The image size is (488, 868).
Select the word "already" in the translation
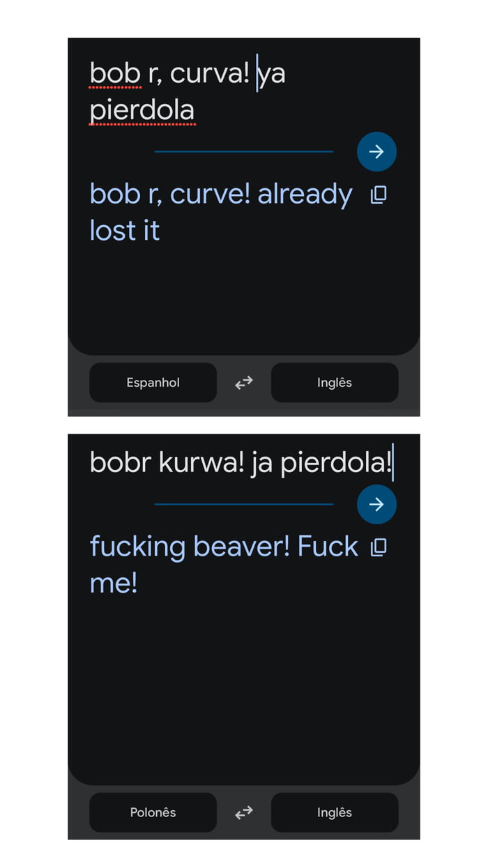click(x=305, y=195)
